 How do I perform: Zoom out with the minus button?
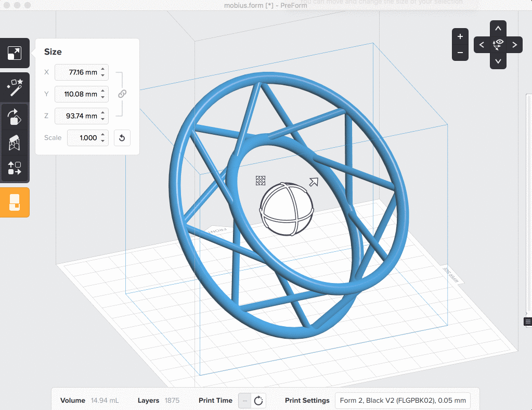[x=460, y=53]
